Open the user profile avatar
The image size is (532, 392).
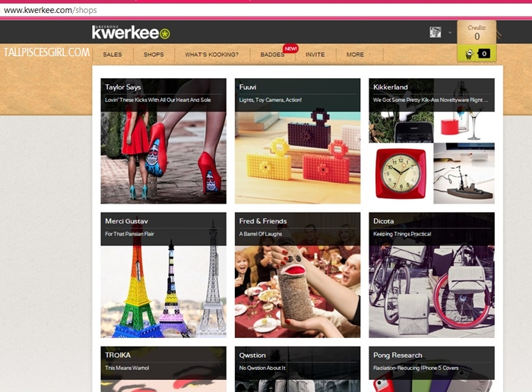click(435, 32)
